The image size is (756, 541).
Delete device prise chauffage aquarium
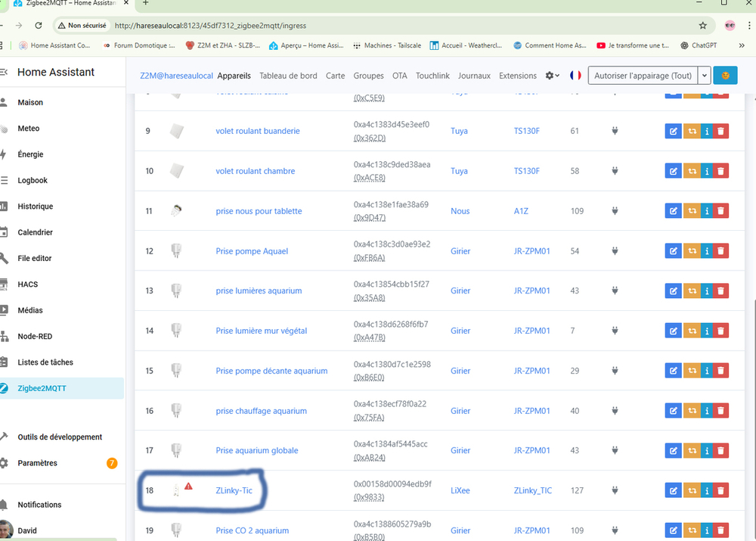pos(720,411)
